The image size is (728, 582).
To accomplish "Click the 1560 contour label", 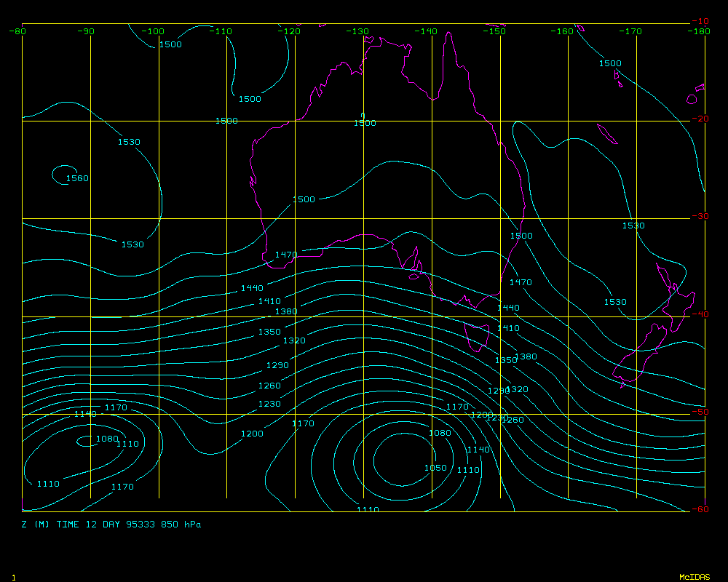I will click(77, 179).
